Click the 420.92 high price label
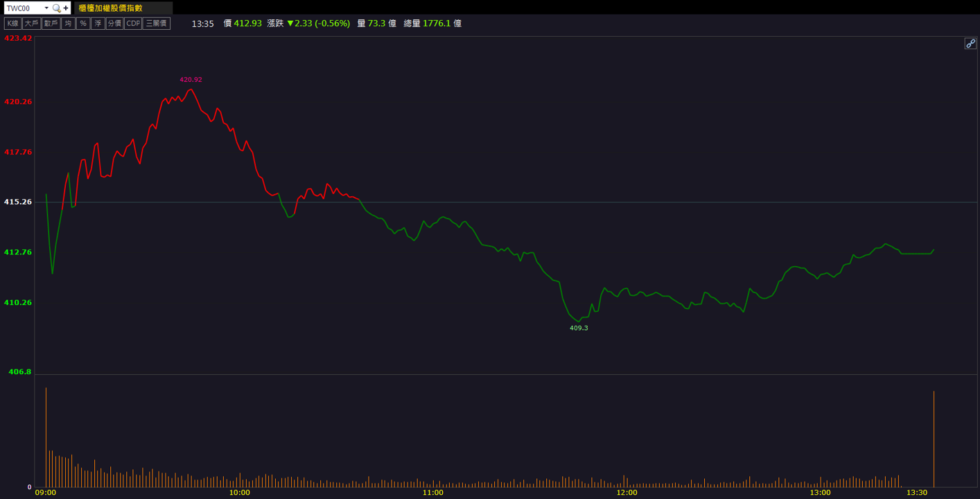980x499 pixels. (191, 80)
